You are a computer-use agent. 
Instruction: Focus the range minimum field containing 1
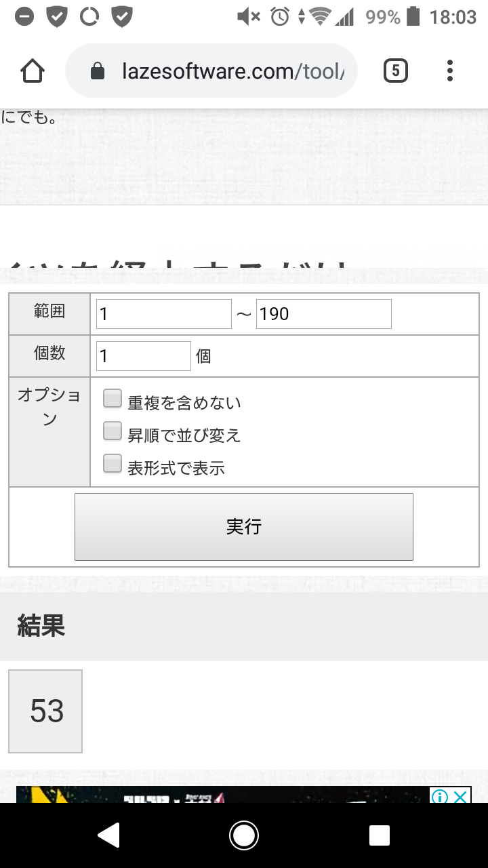pyautogui.click(x=164, y=314)
